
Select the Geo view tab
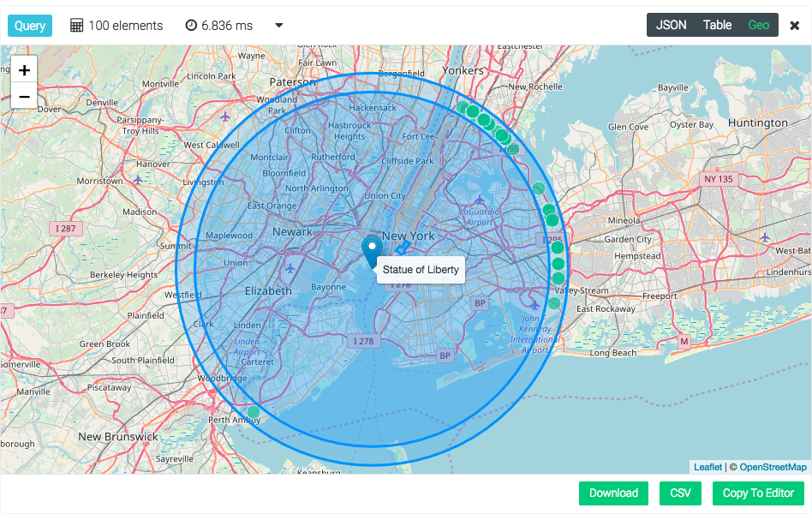(x=758, y=25)
